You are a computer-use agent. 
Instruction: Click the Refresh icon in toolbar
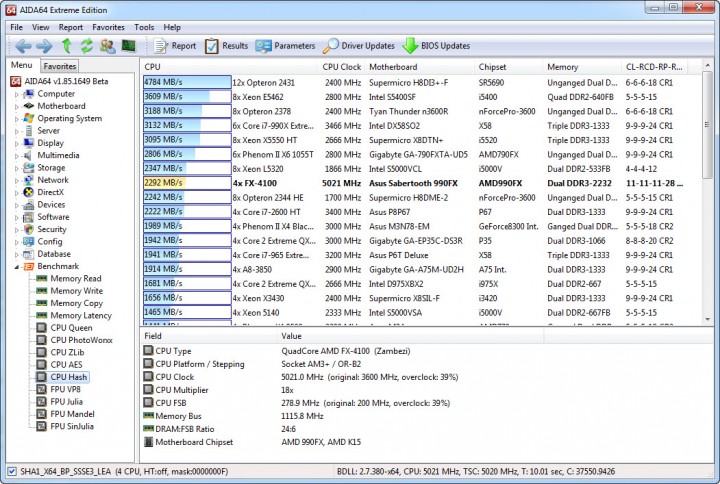pos(87,46)
